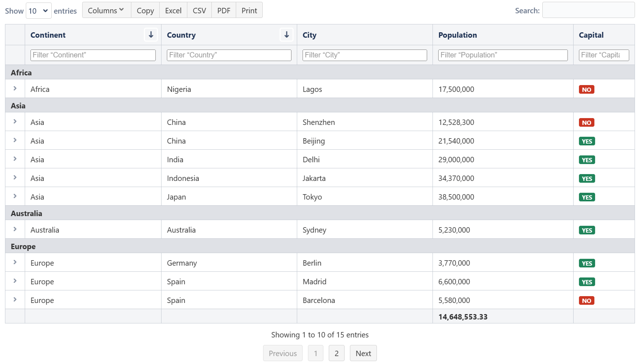The image size is (640, 364).
Task: Expand the Shenzhen row chevron
Action: 15,122
